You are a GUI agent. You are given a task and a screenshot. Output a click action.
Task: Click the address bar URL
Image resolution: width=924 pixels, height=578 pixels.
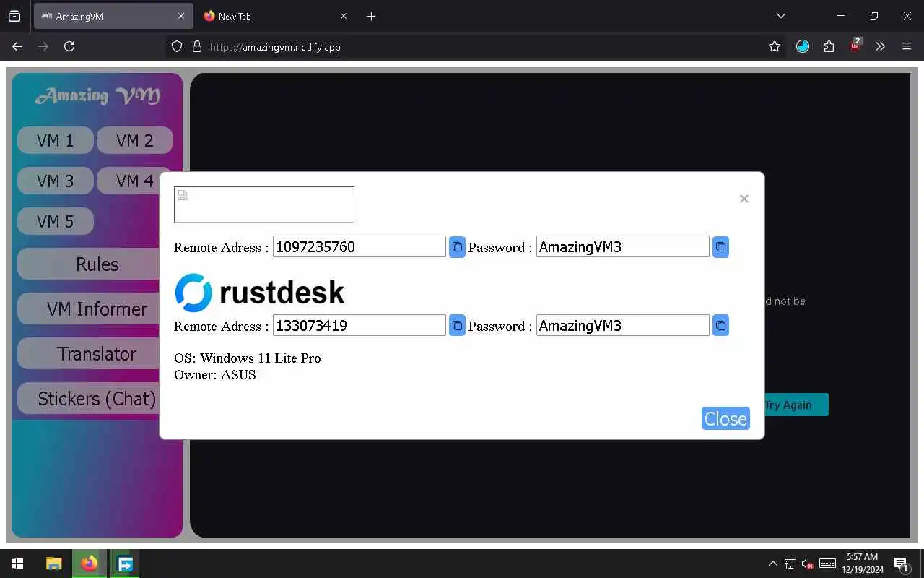click(x=275, y=47)
